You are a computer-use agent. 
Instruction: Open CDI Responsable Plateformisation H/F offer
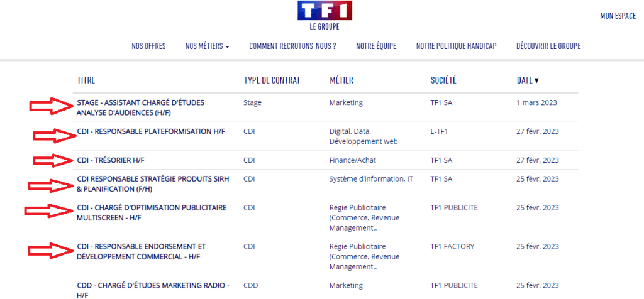[x=151, y=131]
